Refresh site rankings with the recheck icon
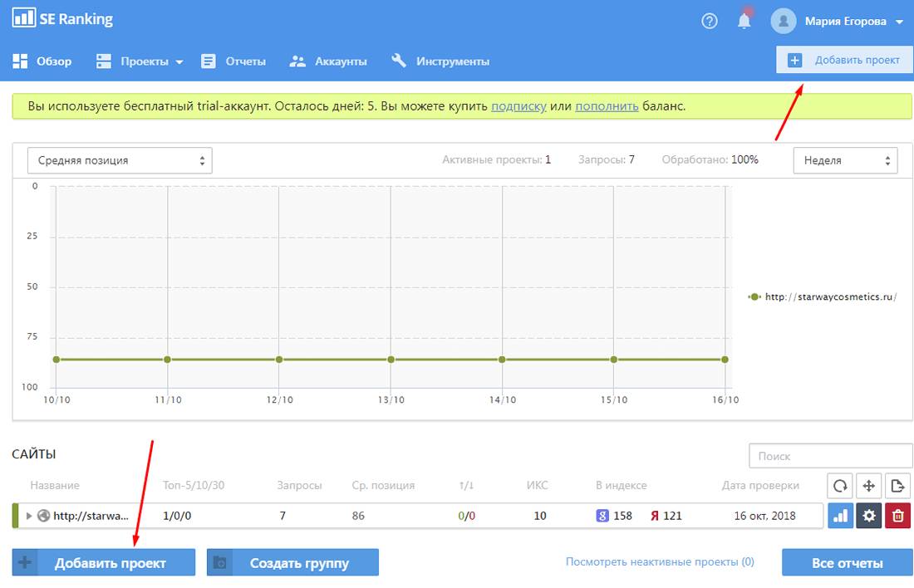914x588 pixels. pos(840,486)
